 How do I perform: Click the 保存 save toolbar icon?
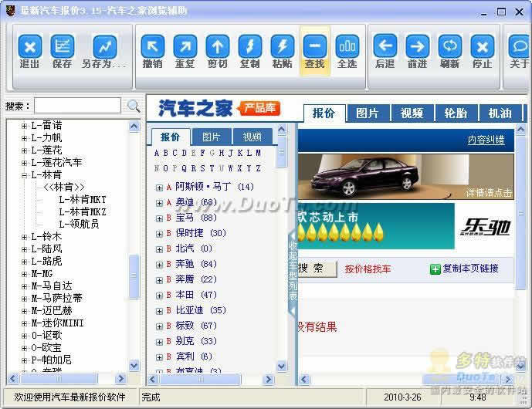click(x=62, y=46)
